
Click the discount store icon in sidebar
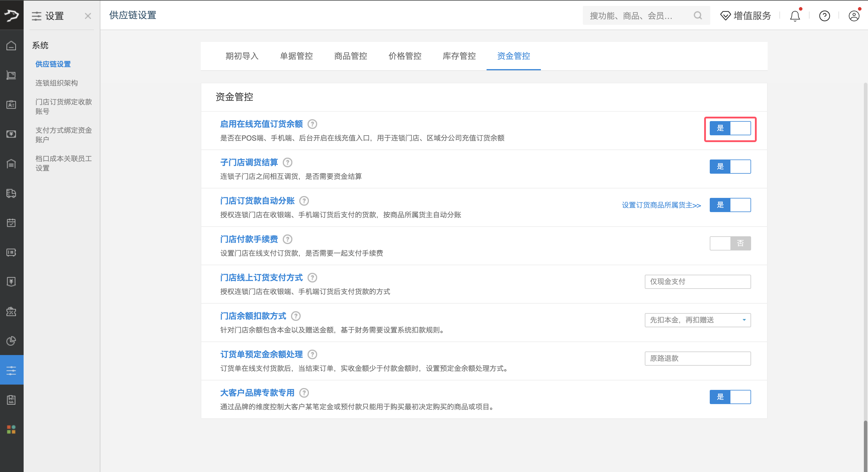click(x=12, y=311)
